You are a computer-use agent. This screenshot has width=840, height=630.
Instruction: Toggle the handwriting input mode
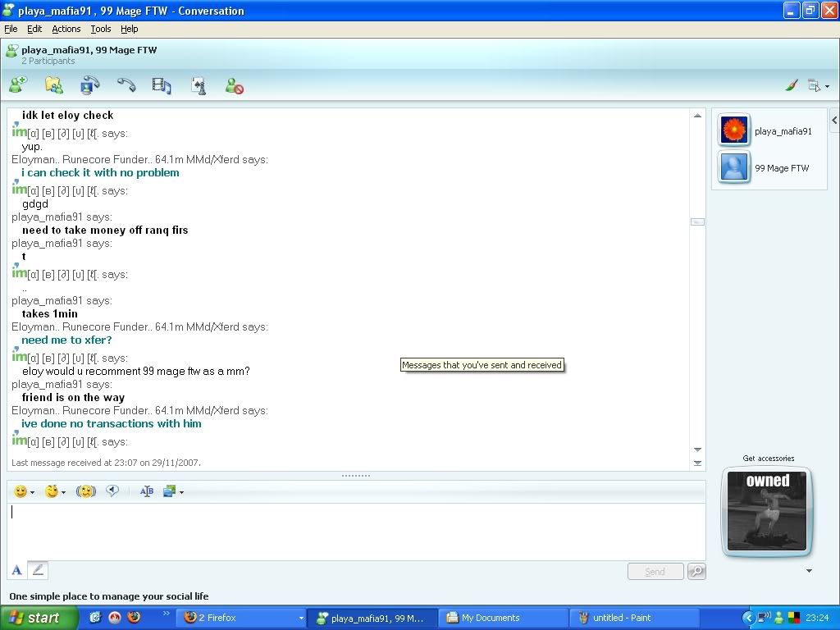(38, 570)
